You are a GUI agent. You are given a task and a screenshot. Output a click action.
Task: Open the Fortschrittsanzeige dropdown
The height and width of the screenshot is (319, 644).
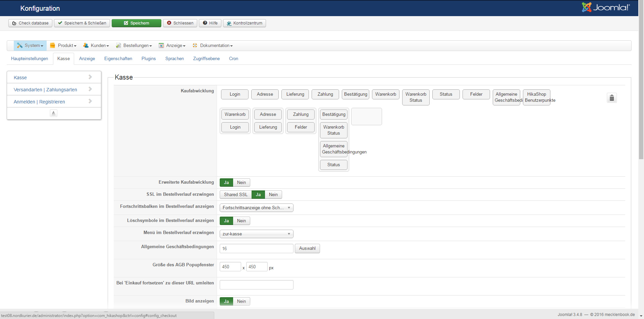point(256,208)
